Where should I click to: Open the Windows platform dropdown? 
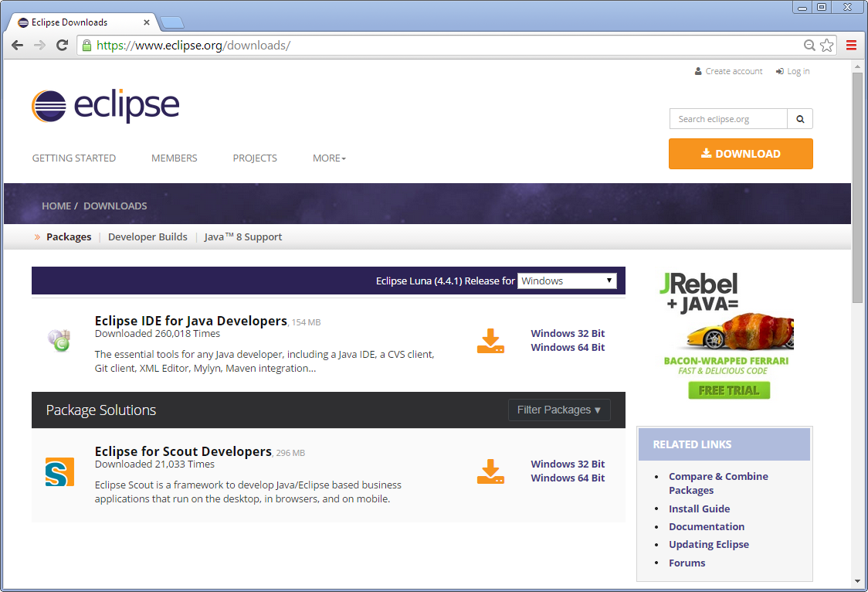tap(567, 281)
